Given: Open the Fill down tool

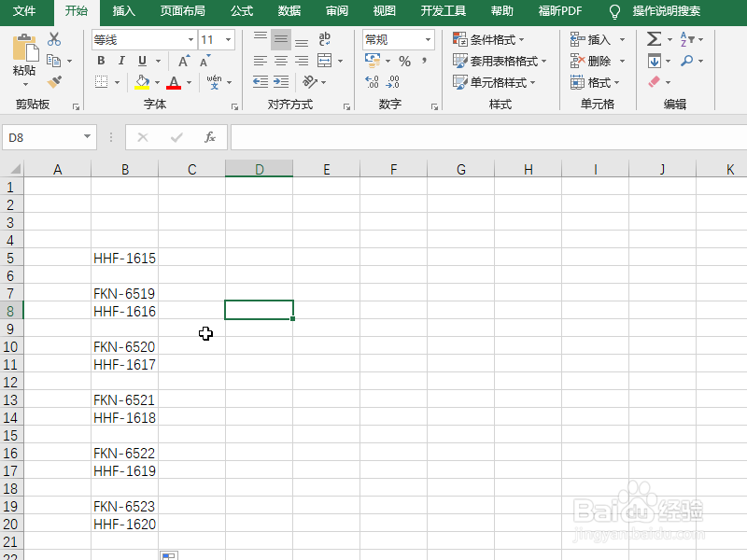Looking at the screenshot, I should click(x=655, y=61).
